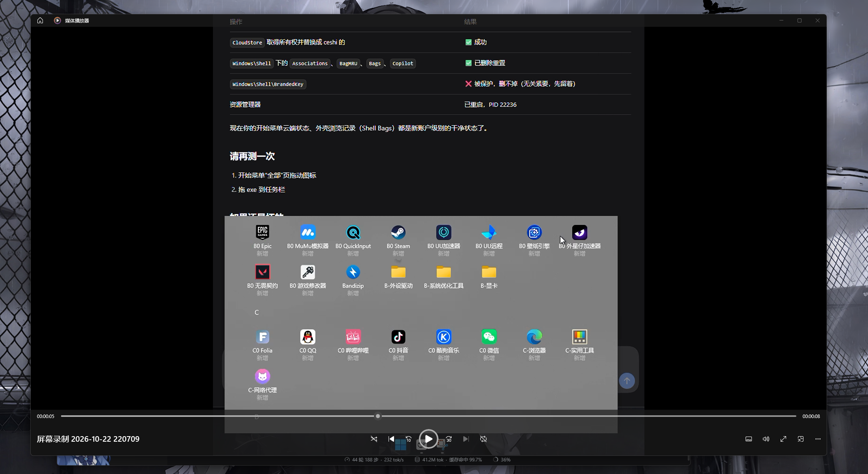The image size is (868, 474).
Task: Click the video title 屏幕录制 2026-10-22 220709
Action: click(x=88, y=439)
